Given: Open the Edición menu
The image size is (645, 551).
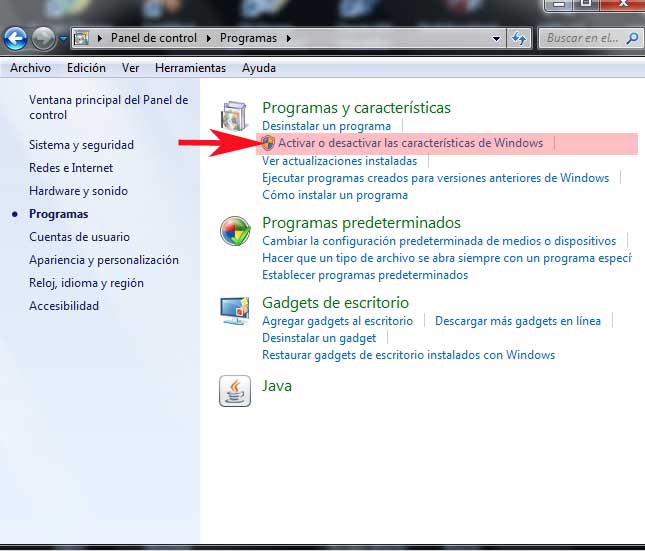Looking at the screenshot, I should [x=86, y=68].
